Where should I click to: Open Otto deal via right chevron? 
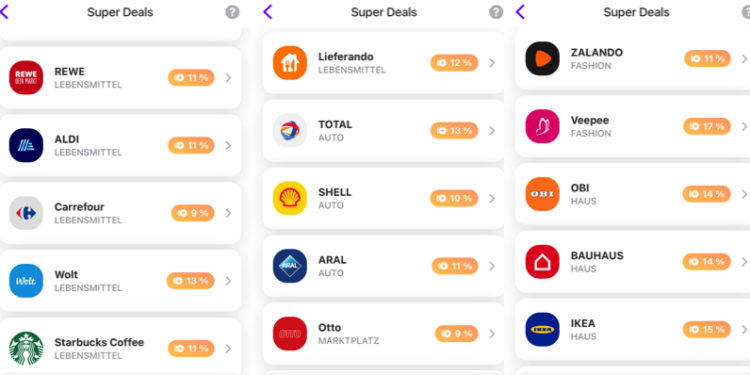(x=492, y=334)
